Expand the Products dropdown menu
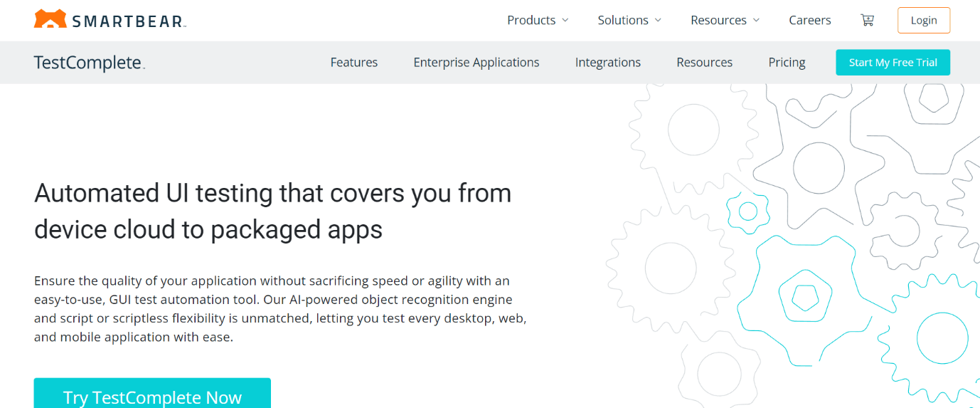The image size is (980, 408). [x=538, y=20]
